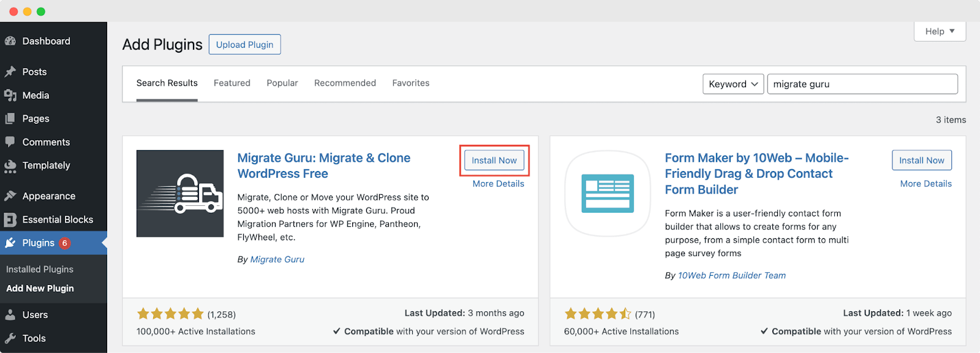Expand the Help dropdown panel
Screen dimensions: 980x353
click(x=940, y=31)
